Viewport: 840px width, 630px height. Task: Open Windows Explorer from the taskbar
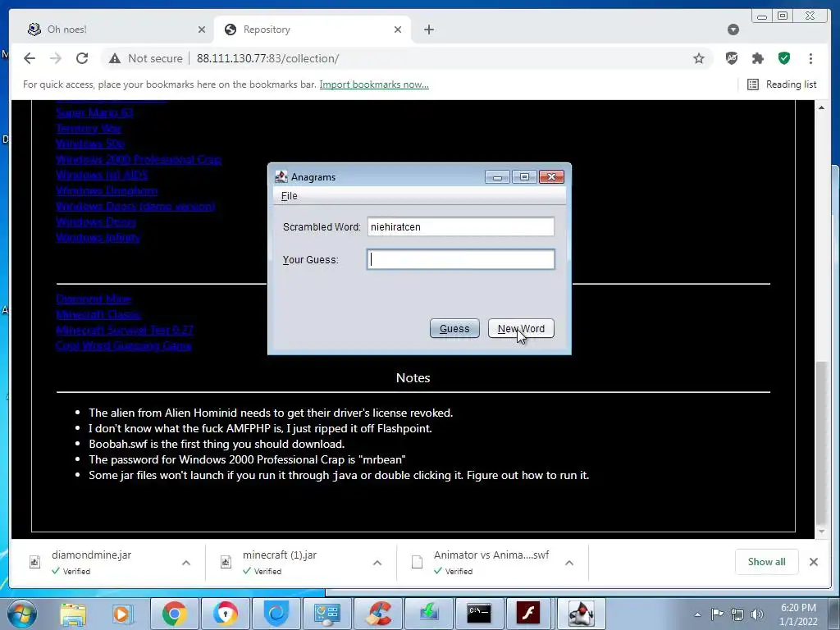[x=73, y=614]
